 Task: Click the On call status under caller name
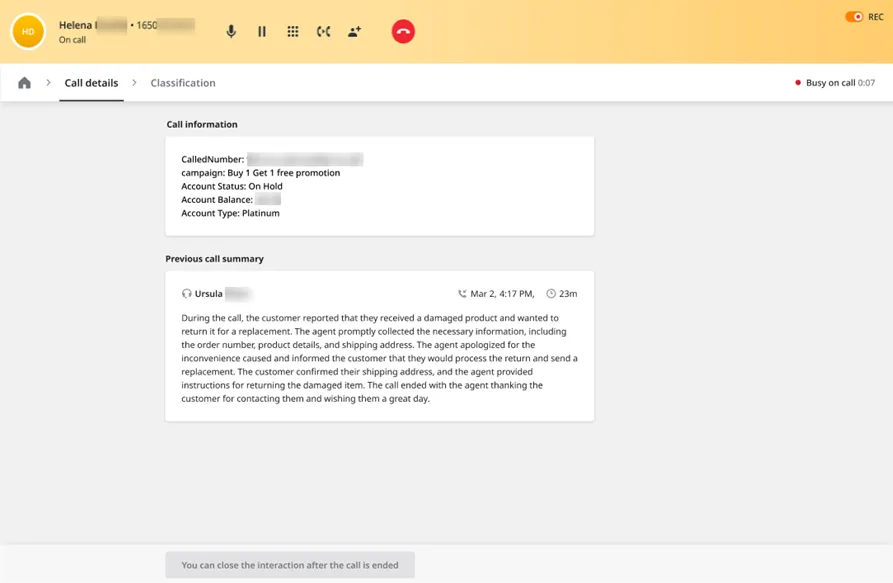click(x=72, y=40)
